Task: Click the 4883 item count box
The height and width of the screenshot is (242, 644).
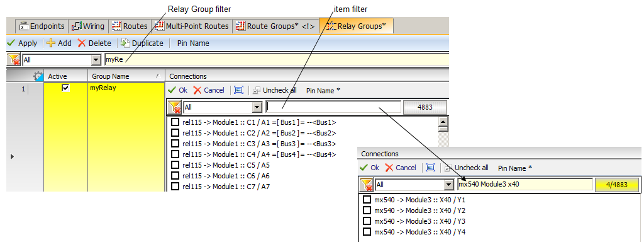Action: coord(425,107)
